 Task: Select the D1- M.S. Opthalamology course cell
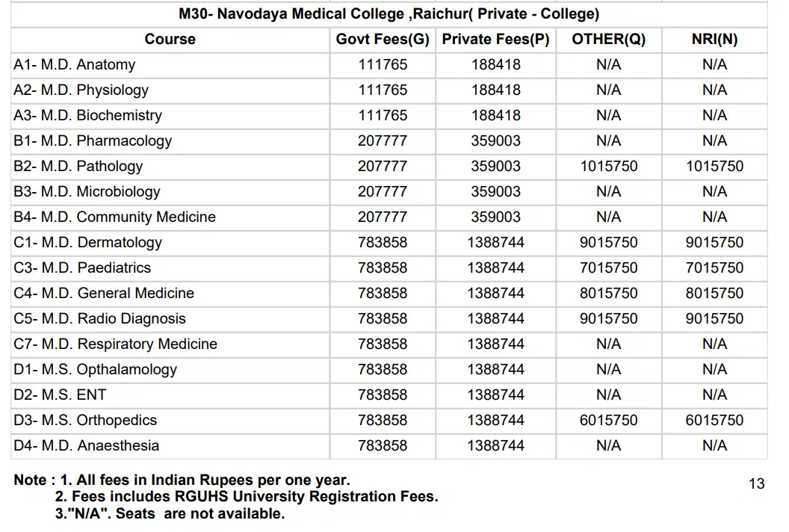tap(95, 370)
